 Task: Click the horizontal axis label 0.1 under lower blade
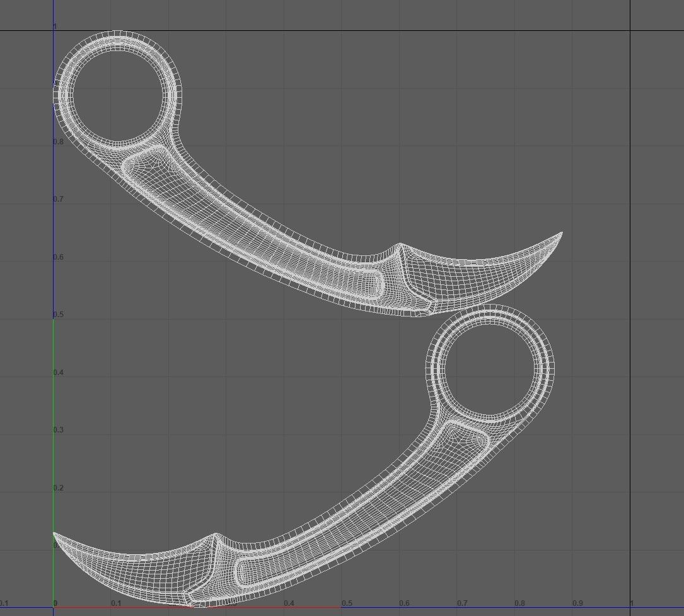point(116,603)
